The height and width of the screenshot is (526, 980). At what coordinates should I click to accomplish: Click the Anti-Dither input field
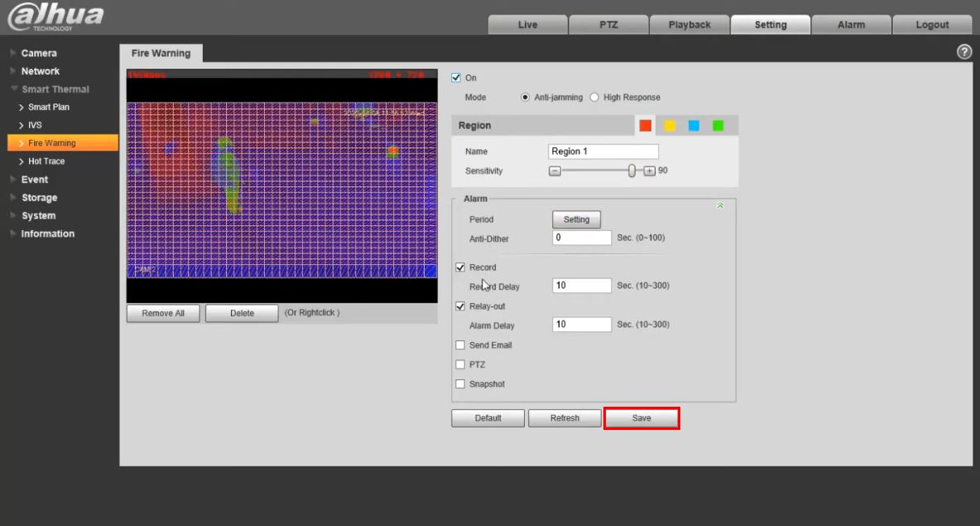click(x=582, y=238)
